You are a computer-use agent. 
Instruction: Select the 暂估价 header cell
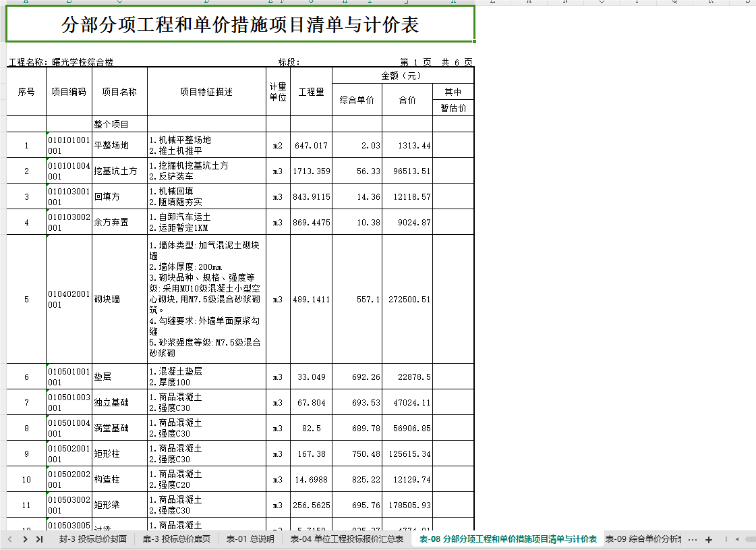click(453, 108)
